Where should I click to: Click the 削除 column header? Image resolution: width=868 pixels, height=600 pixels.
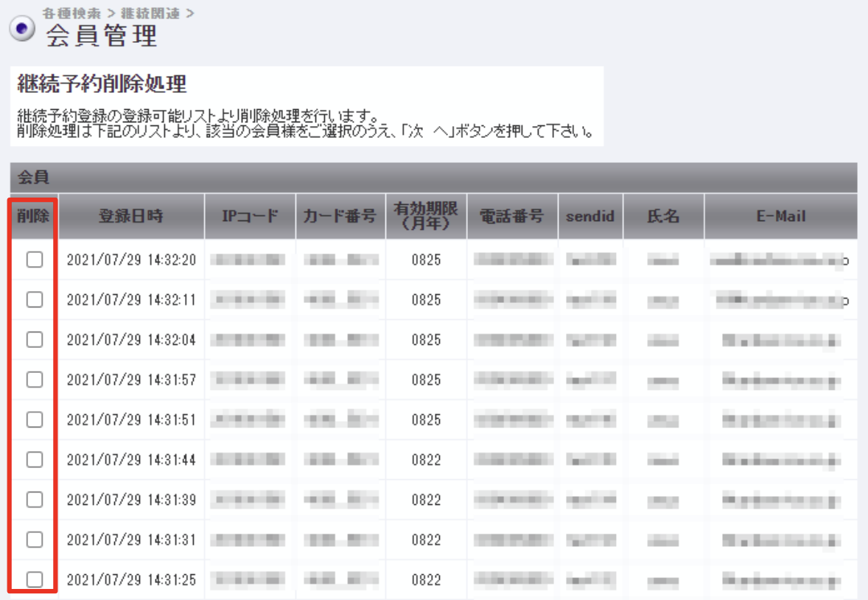pyautogui.click(x=33, y=216)
